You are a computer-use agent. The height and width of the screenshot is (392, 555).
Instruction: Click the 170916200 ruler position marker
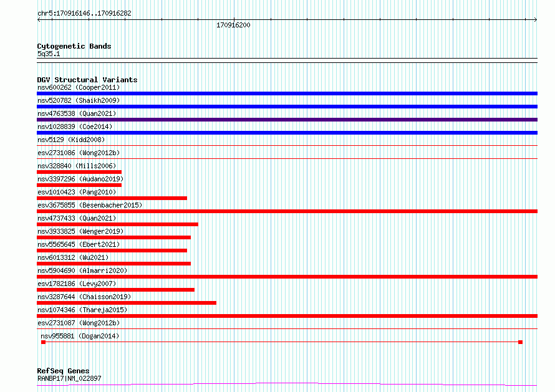pos(233,25)
